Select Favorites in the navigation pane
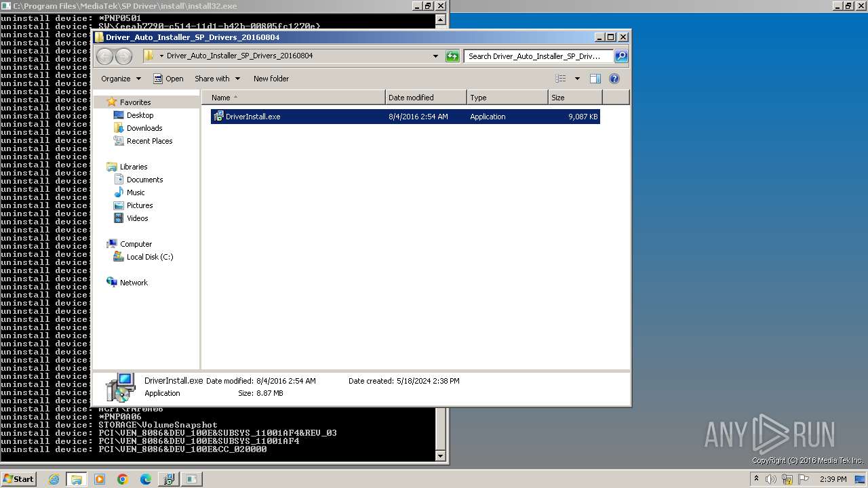 click(135, 102)
